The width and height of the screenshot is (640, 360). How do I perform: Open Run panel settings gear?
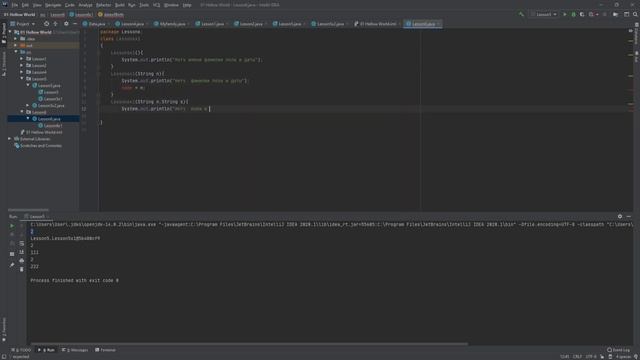click(x=620, y=216)
